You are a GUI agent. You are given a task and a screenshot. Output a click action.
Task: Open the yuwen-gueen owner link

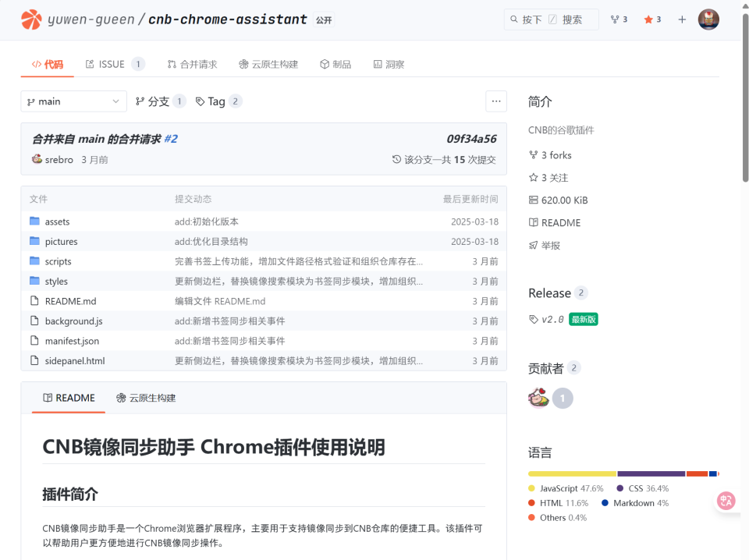[91, 19]
